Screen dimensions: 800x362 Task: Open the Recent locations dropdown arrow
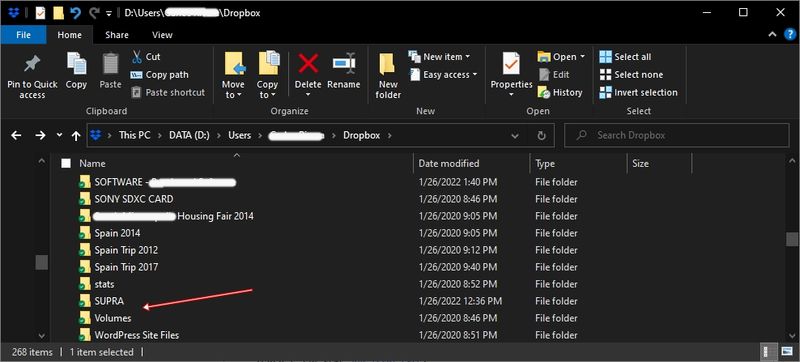(59, 136)
